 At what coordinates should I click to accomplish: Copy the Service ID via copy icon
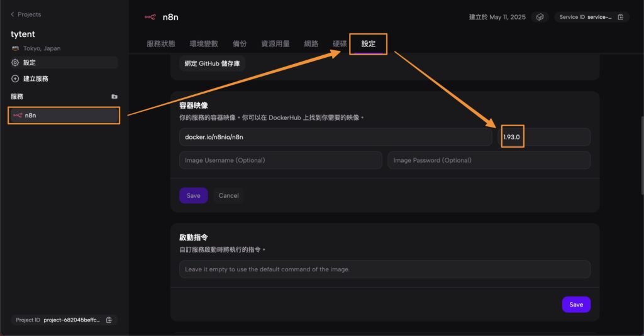(x=621, y=17)
